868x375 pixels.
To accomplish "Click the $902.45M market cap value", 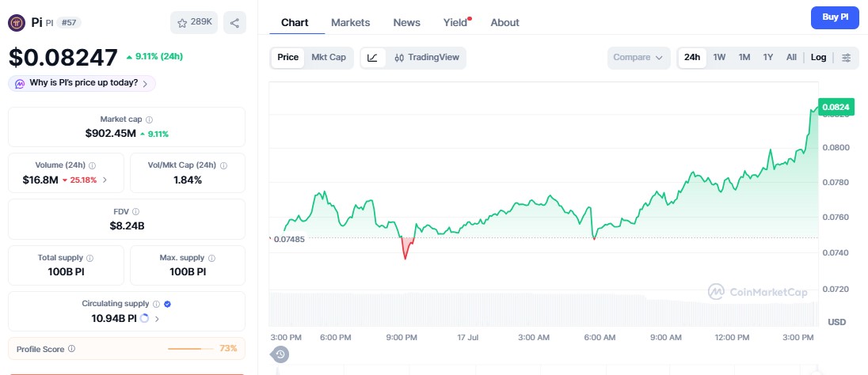I will [111, 133].
